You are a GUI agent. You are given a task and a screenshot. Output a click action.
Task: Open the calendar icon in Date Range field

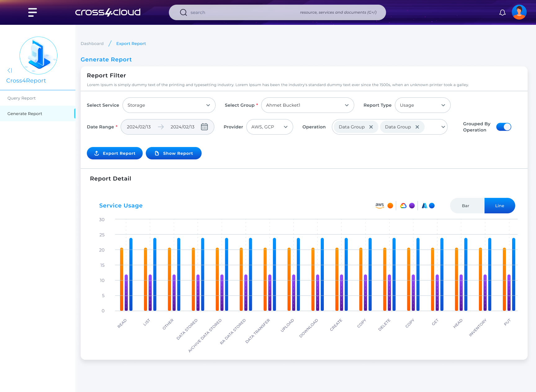click(x=204, y=127)
